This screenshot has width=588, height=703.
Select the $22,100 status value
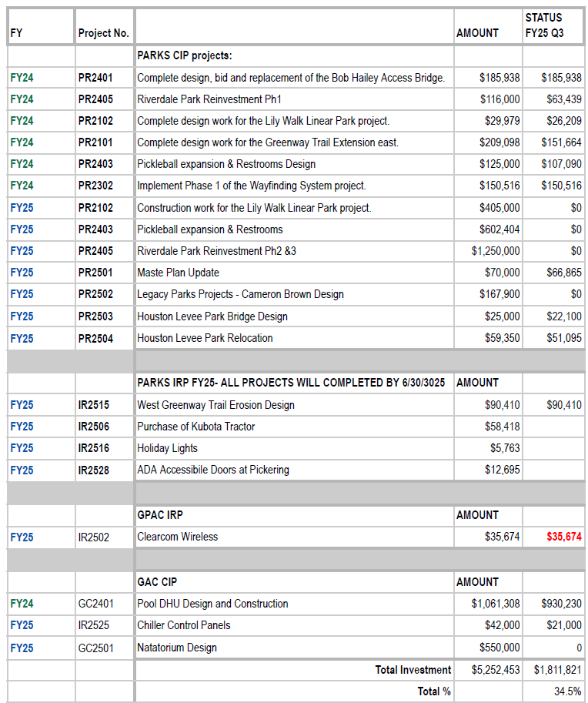point(564,316)
